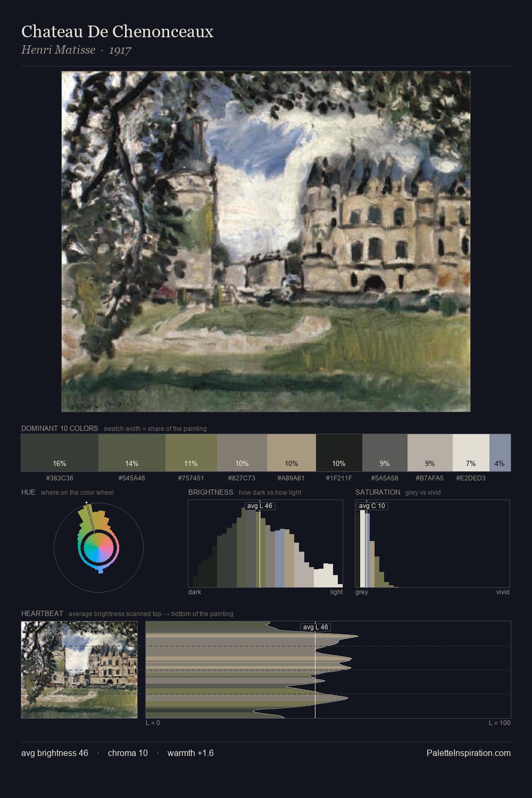
Task: Click 'swatch width = share of the painting' caption
Action: click(155, 429)
